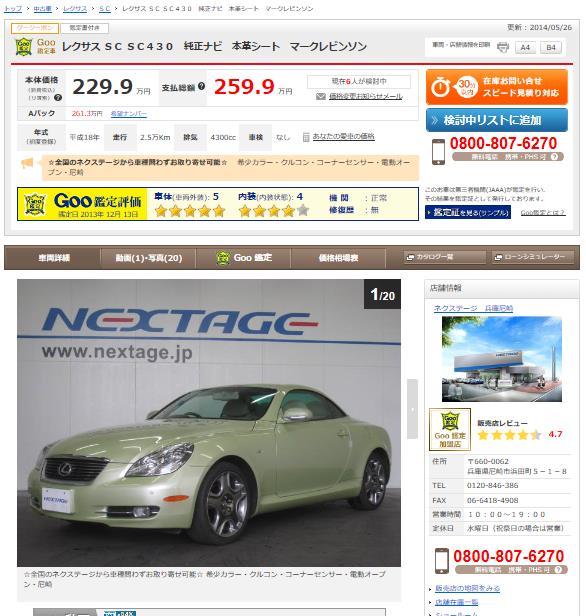
Task: Open the 価格変更お知らせメール link
Action: (366, 96)
